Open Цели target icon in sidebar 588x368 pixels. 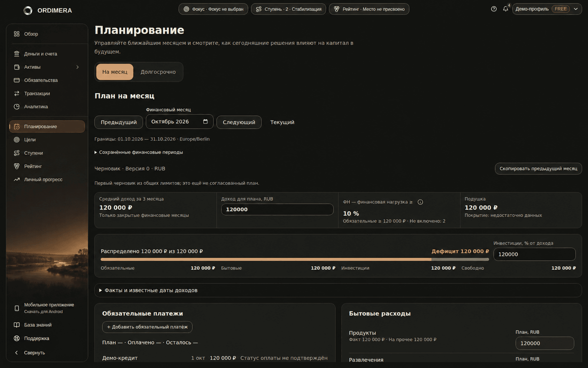tap(17, 140)
